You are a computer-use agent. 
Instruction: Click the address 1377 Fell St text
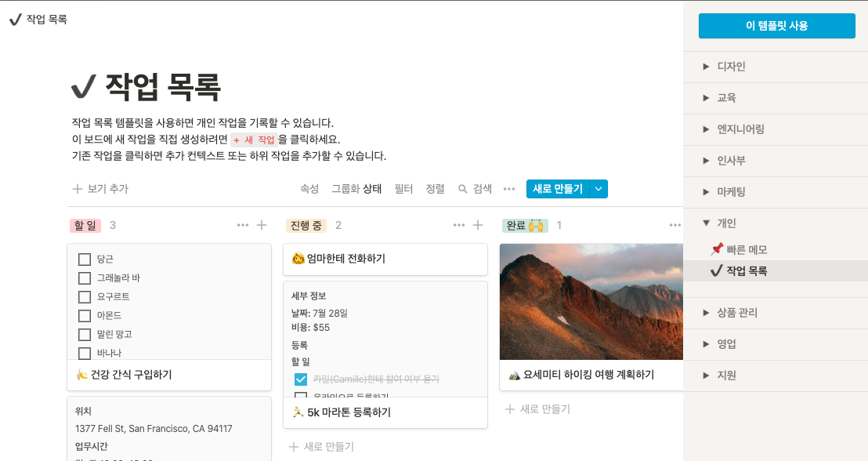(x=154, y=428)
